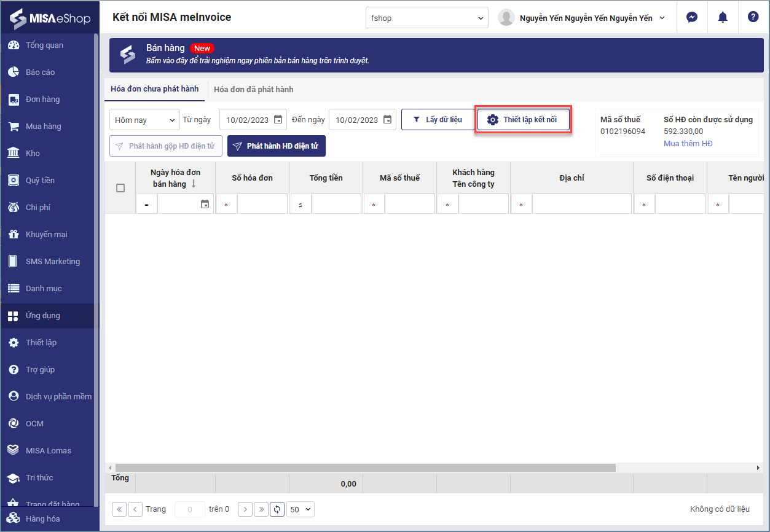Go to first page arrow button
This screenshot has height=532, width=770.
point(119,509)
